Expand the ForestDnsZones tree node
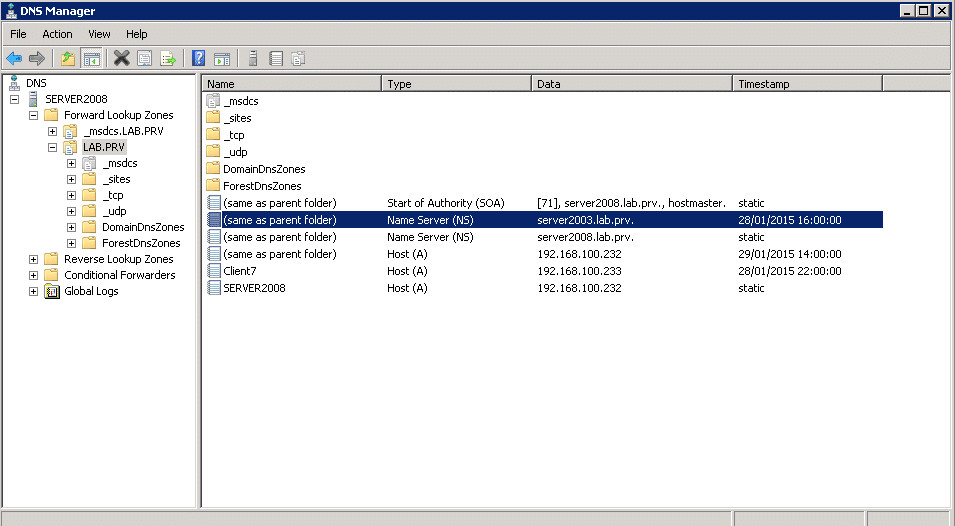 [71, 244]
